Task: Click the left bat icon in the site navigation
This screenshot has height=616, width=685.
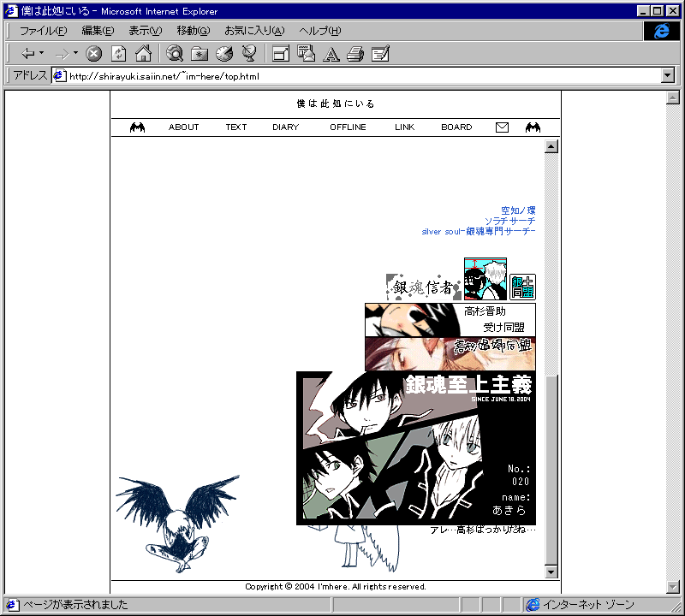Action: (x=137, y=127)
